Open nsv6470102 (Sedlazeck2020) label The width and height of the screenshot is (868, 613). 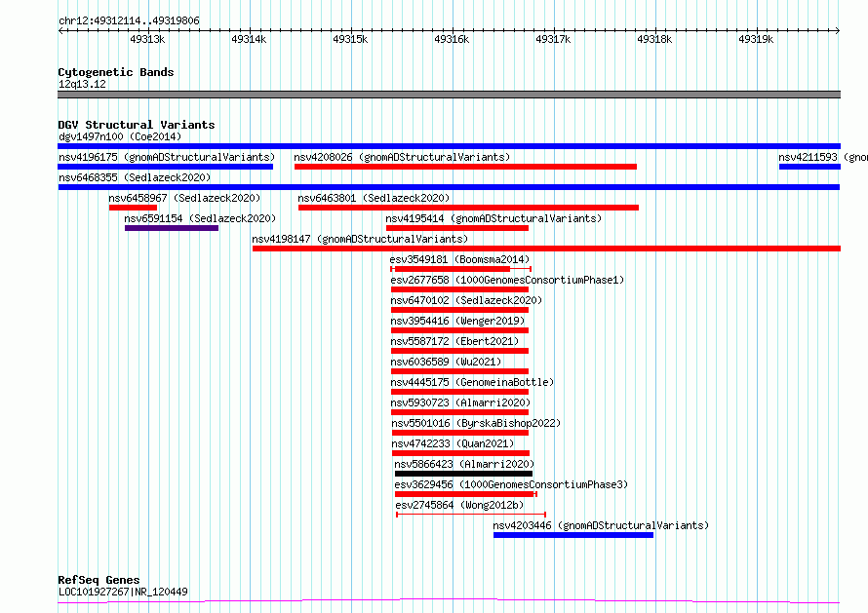tap(466, 300)
